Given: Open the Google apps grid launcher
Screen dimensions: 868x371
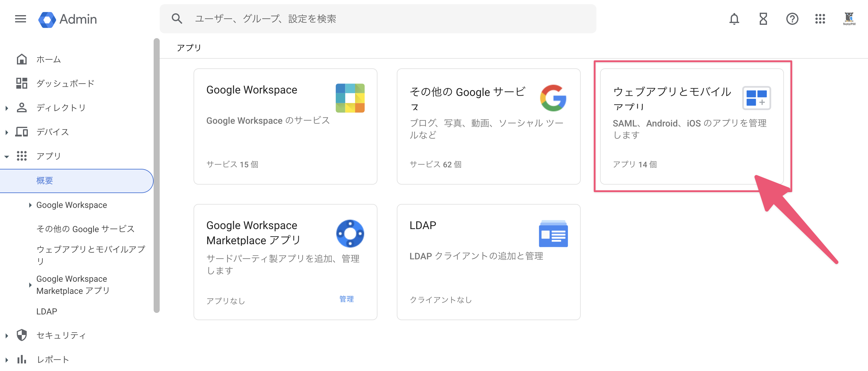Looking at the screenshot, I should click(x=820, y=19).
